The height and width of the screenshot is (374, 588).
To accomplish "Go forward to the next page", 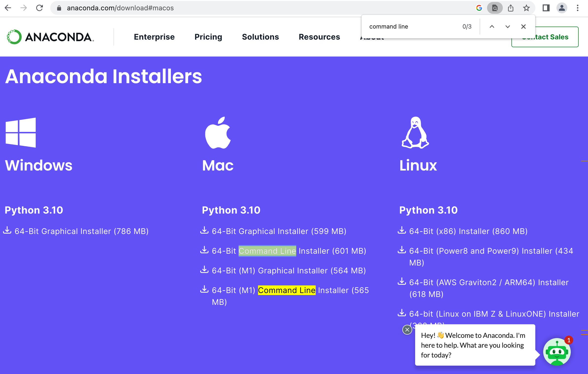I will [24, 8].
